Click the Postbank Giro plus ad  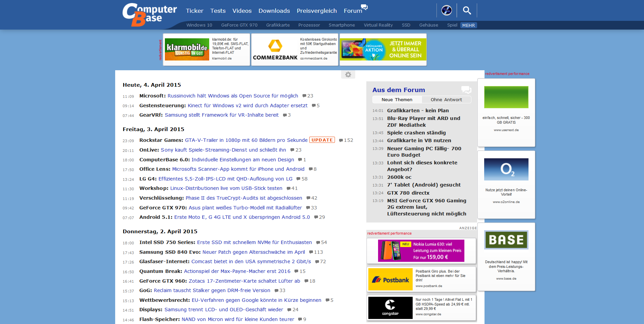click(x=421, y=279)
